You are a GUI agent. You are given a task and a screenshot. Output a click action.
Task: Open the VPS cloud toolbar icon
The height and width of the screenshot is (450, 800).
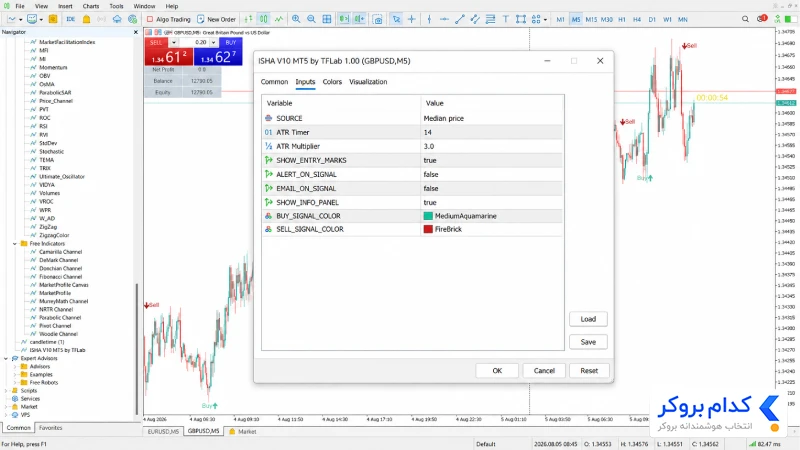(117, 19)
